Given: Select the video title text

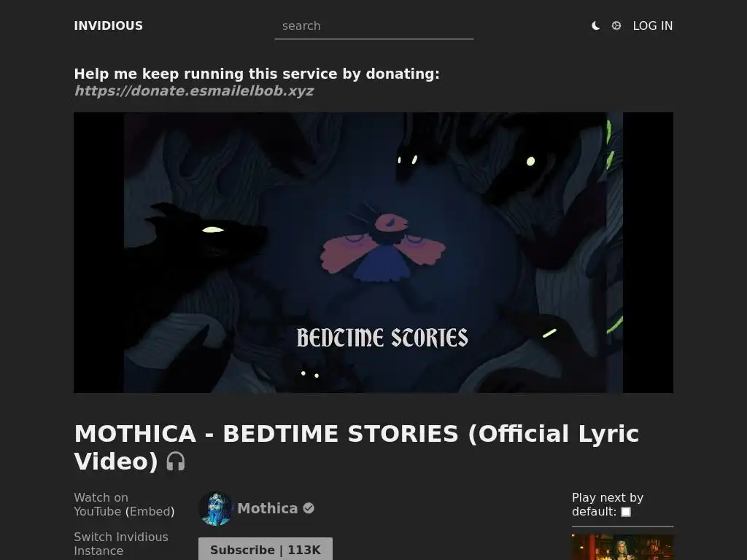Looking at the screenshot, I should click(356, 448).
